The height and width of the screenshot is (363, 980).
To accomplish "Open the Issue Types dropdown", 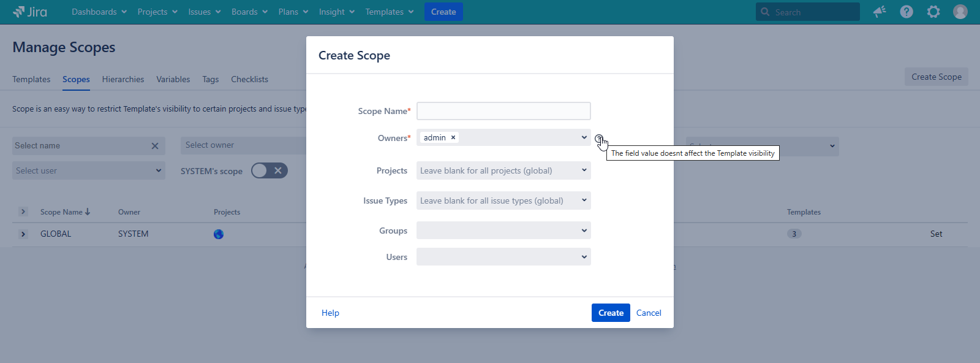I will click(x=503, y=201).
